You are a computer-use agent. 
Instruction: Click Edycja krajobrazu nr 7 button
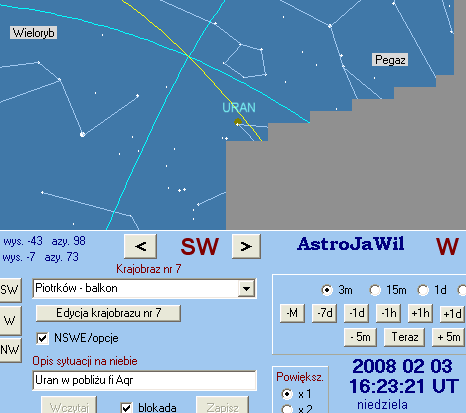point(108,313)
